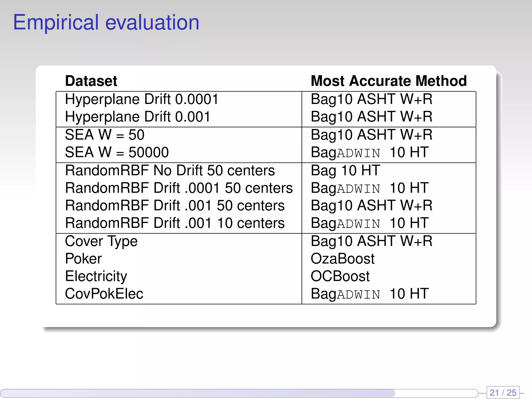
Task: Click the method for Hyperplane Drift 0.0001
Action: coord(372,99)
